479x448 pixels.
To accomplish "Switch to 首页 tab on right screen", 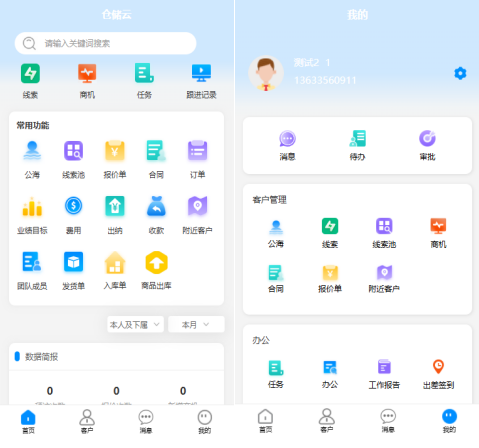I will point(265,421).
